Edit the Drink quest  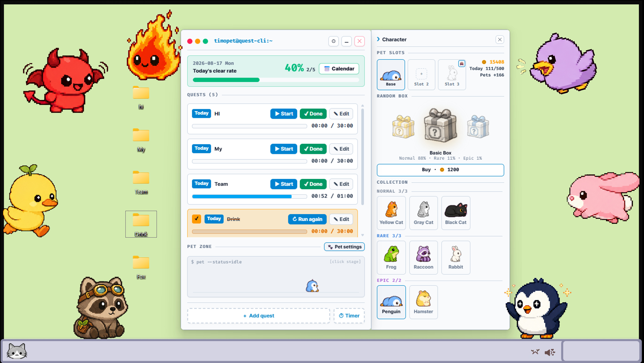click(341, 219)
